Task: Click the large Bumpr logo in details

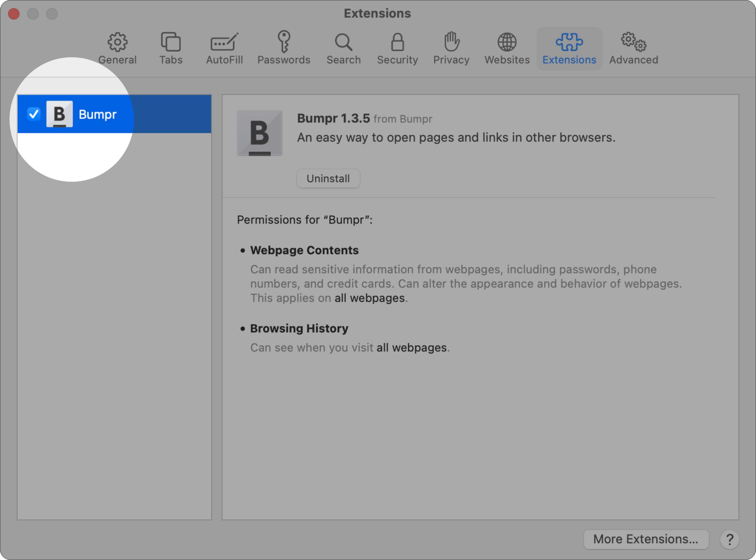Action: pos(260,133)
